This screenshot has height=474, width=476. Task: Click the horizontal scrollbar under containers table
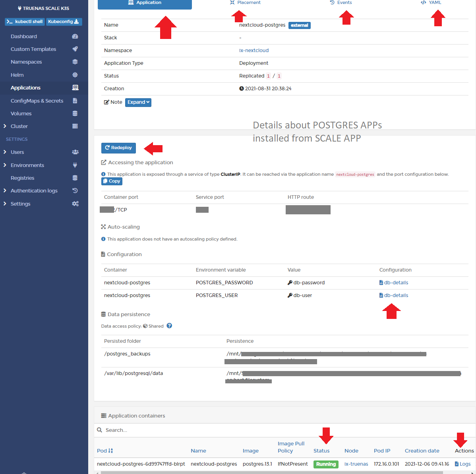click(272, 472)
